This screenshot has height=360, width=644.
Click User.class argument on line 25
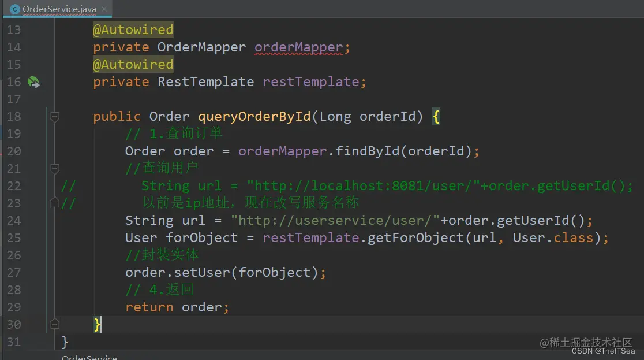tap(553, 238)
